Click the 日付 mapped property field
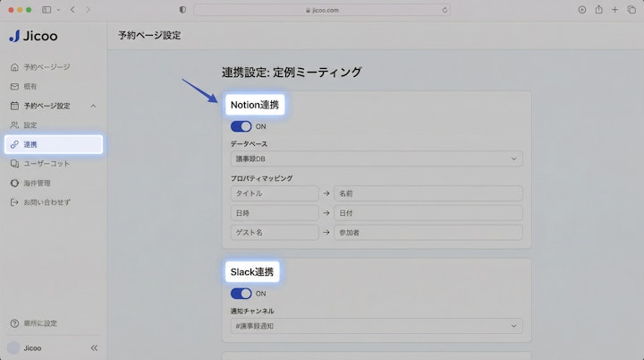 pyautogui.click(x=428, y=213)
